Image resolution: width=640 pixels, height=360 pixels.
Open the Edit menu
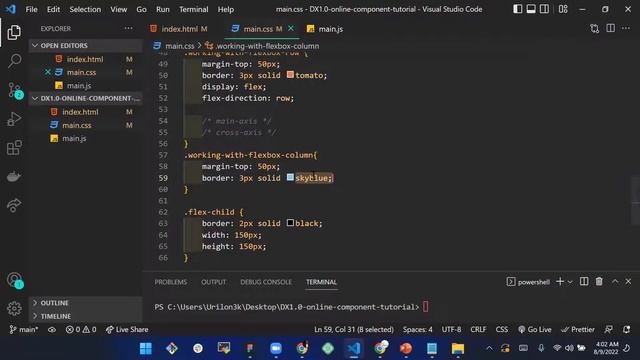[x=53, y=9]
